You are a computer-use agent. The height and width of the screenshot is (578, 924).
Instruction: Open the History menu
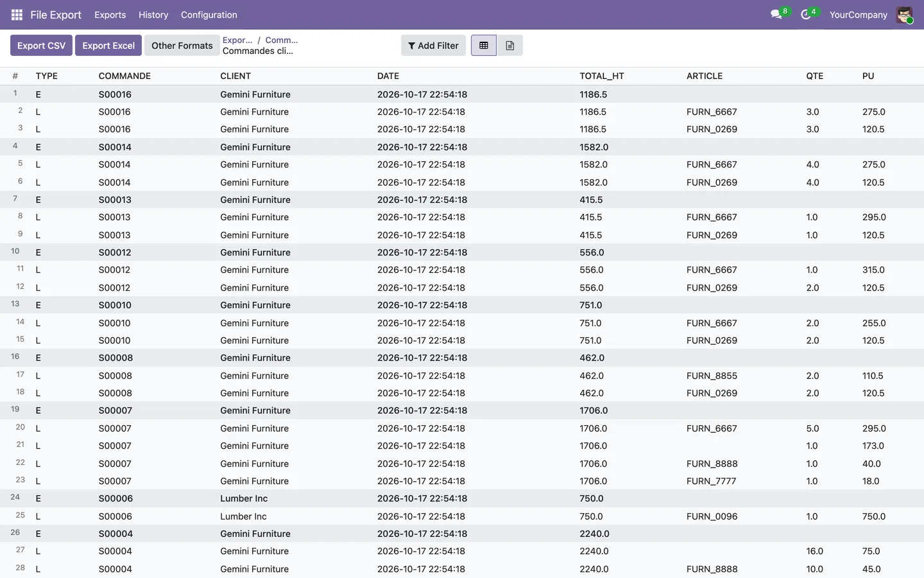point(153,15)
